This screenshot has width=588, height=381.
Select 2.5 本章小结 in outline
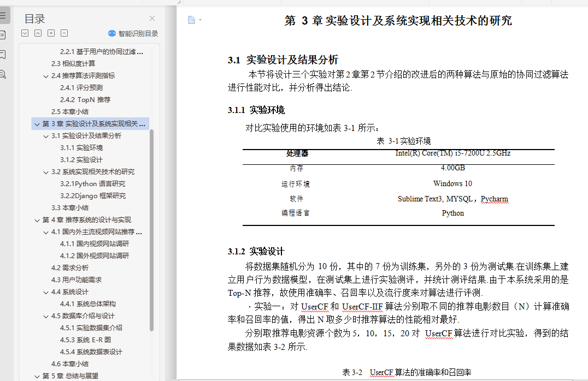[x=70, y=112]
